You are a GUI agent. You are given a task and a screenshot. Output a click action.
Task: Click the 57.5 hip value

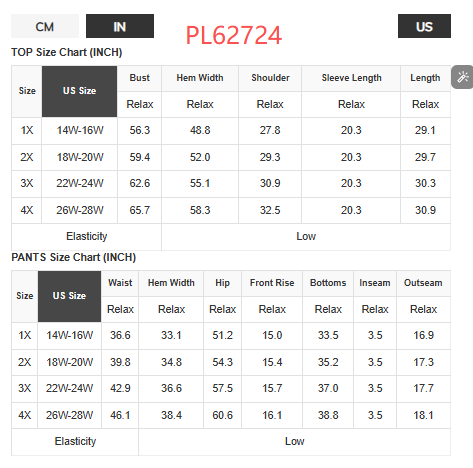223,388
